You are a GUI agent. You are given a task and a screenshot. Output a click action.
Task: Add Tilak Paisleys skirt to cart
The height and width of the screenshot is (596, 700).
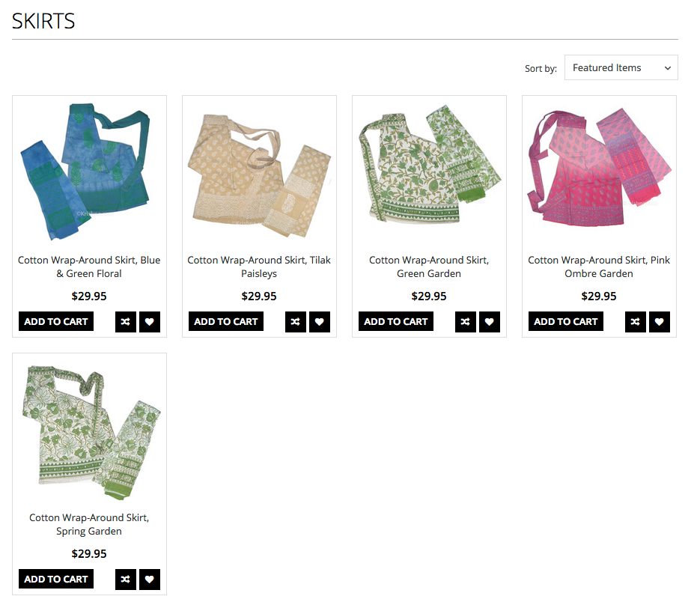tap(226, 321)
